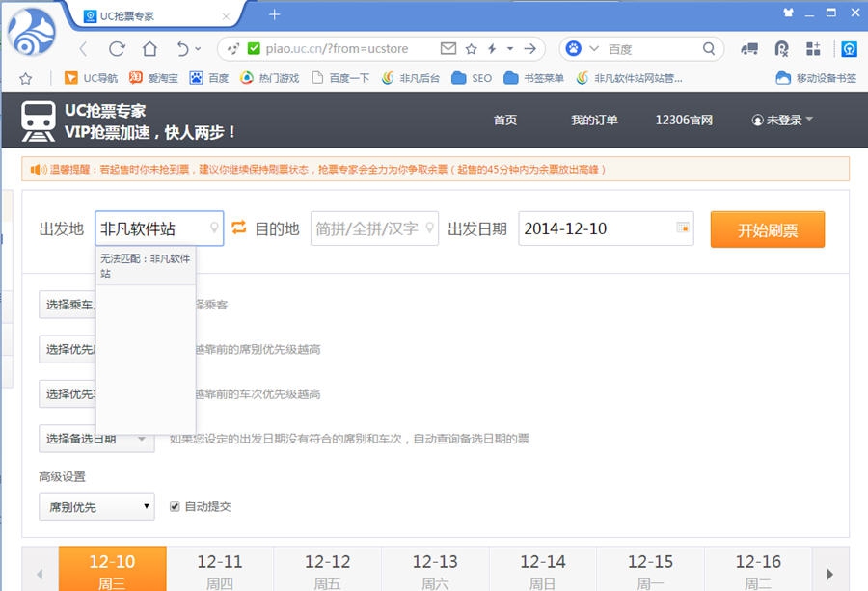
Task: Star the current page in address bar
Action: point(471,48)
